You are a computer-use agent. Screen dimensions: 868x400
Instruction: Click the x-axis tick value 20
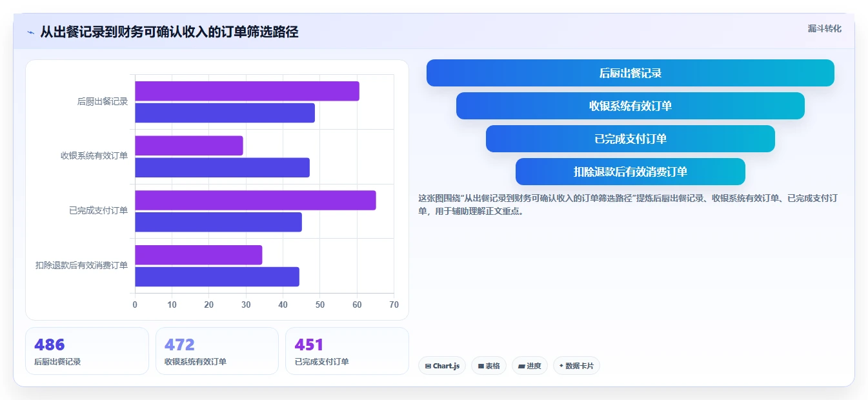point(209,305)
